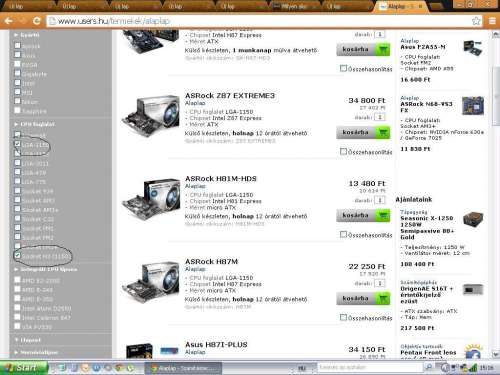Bookmark this page with the star icon
Viewport: 500px width, 375px height.
476,21
